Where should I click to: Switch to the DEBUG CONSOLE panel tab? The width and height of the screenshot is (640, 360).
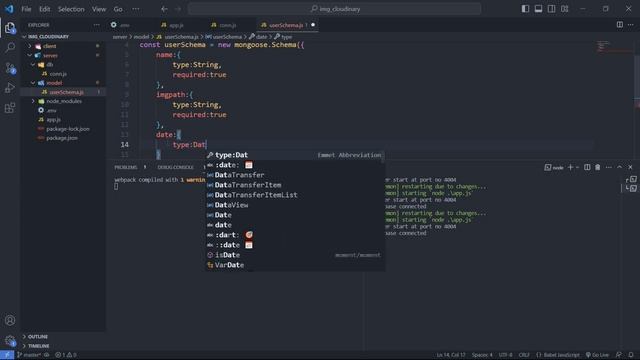pyautogui.click(x=176, y=167)
